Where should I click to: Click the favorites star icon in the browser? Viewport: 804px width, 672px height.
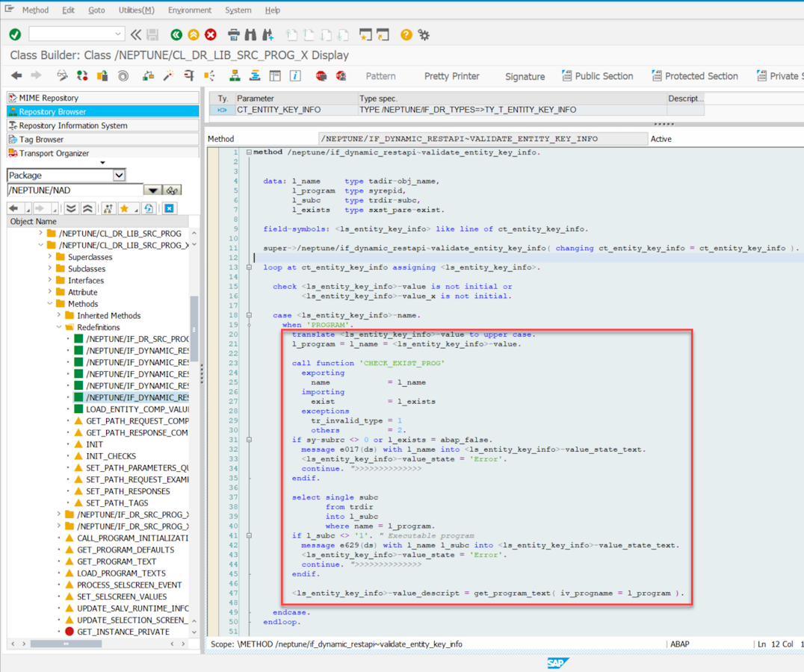[125, 208]
